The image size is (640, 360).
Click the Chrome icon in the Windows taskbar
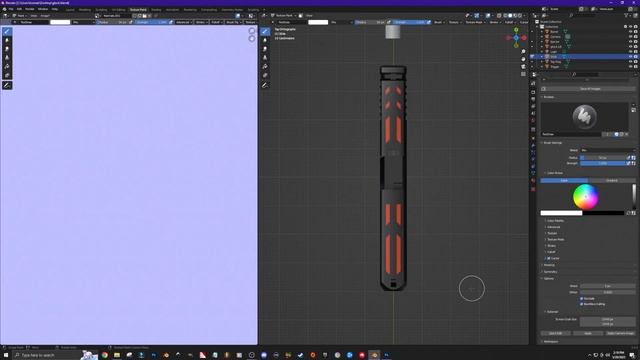coord(105,355)
